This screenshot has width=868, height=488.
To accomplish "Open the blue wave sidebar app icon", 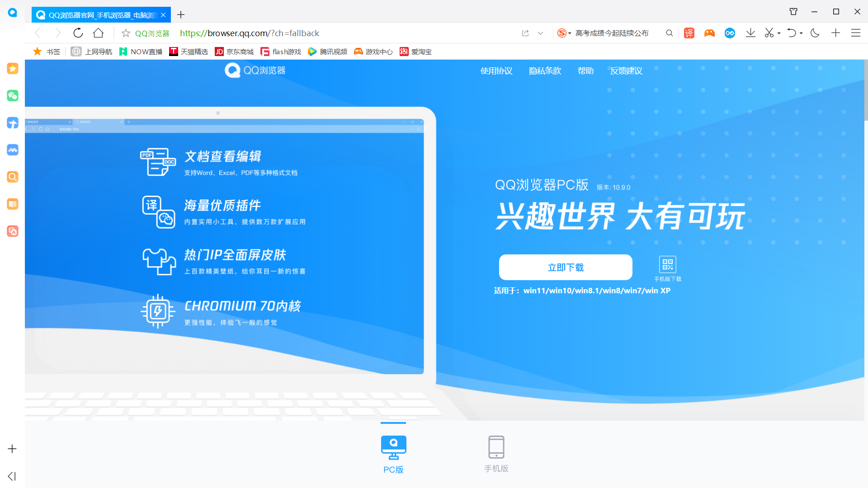I will point(13,150).
